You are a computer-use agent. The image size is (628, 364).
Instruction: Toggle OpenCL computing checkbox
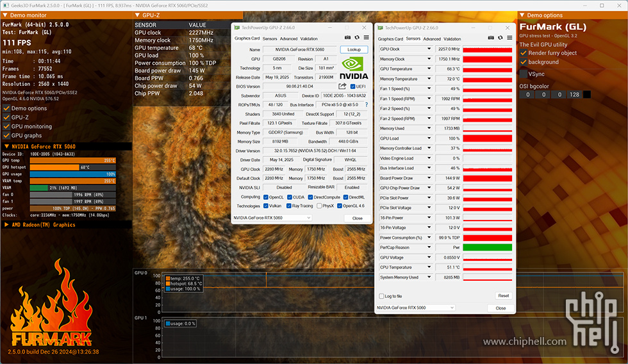pyautogui.click(x=265, y=197)
